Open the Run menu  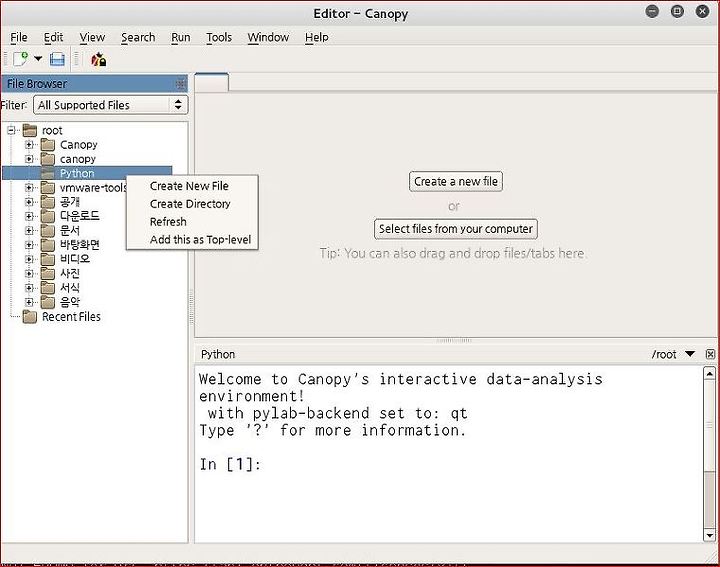point(180,37)
